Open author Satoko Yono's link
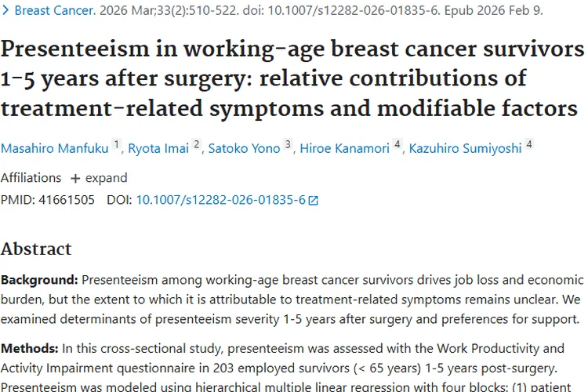This screenshot has height=392, width=588. point(244,148)
